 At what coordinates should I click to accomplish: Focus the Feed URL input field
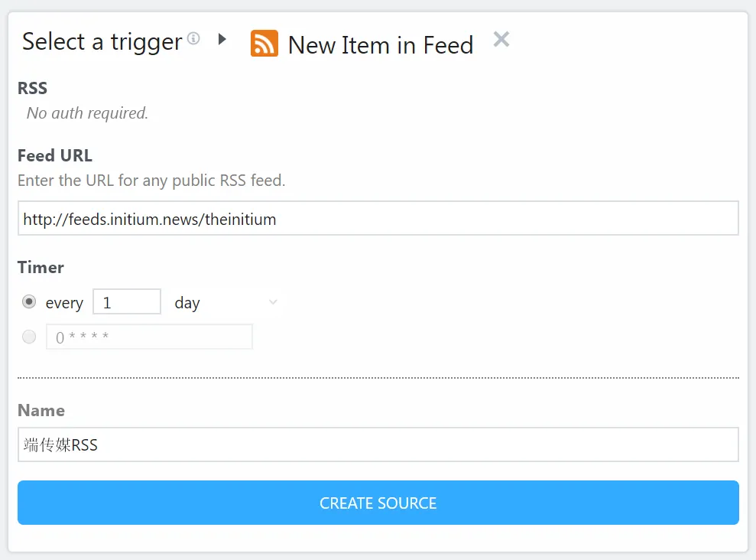click(378, 219)
